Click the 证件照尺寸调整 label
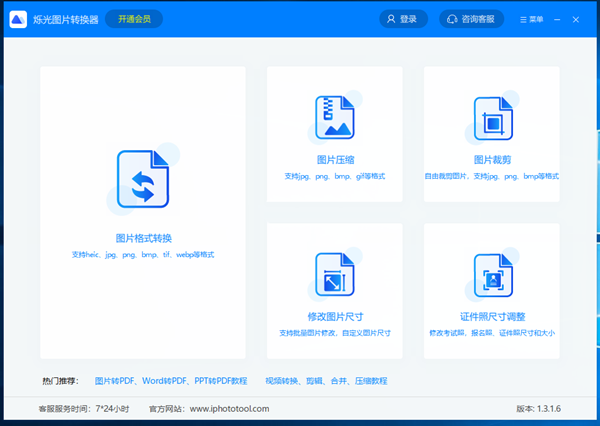Screen dimensions: 600x426 pos(492,317)
